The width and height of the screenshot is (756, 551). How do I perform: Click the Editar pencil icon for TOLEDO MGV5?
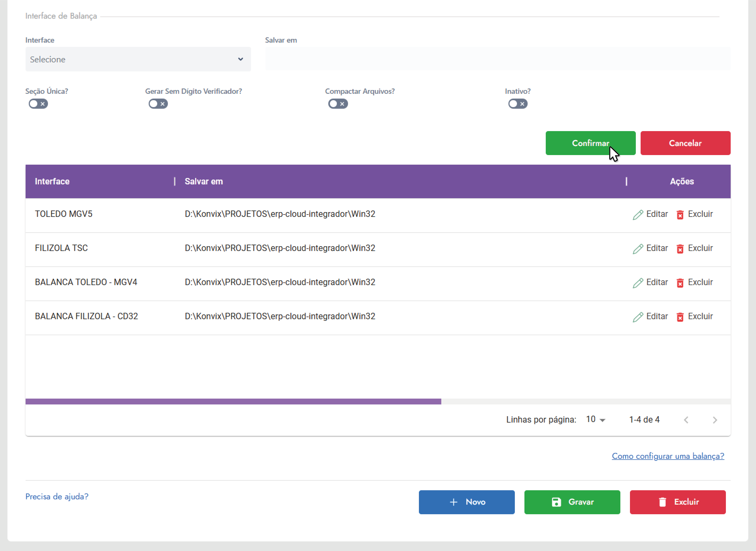[x=638, y=215]
